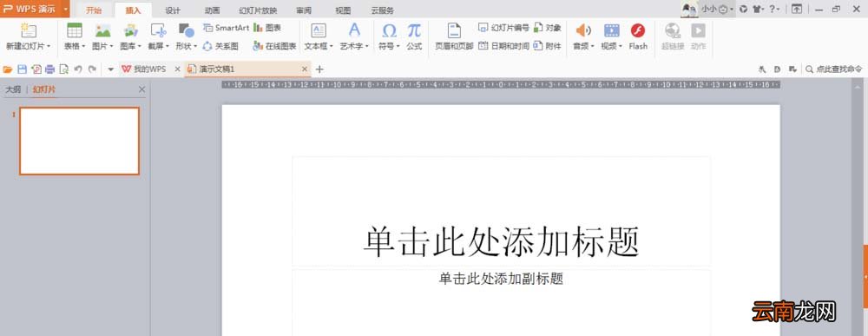
Task: Click the Open folder icon in quick toolbar
Action: (x=8, y=69)
